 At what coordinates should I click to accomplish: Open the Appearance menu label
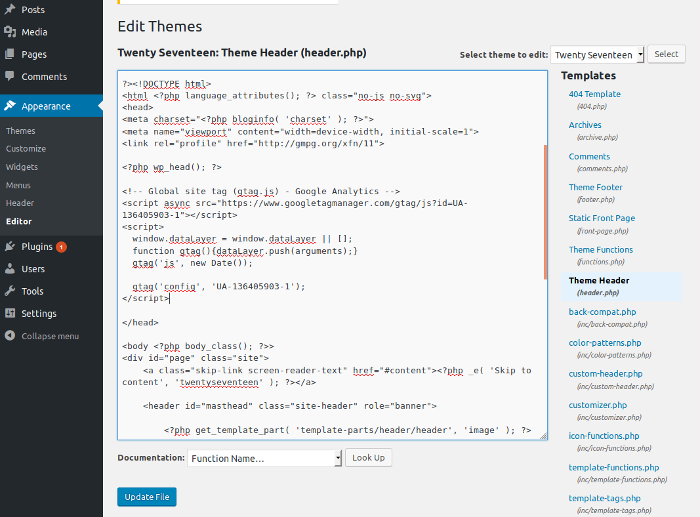point(46,106)
